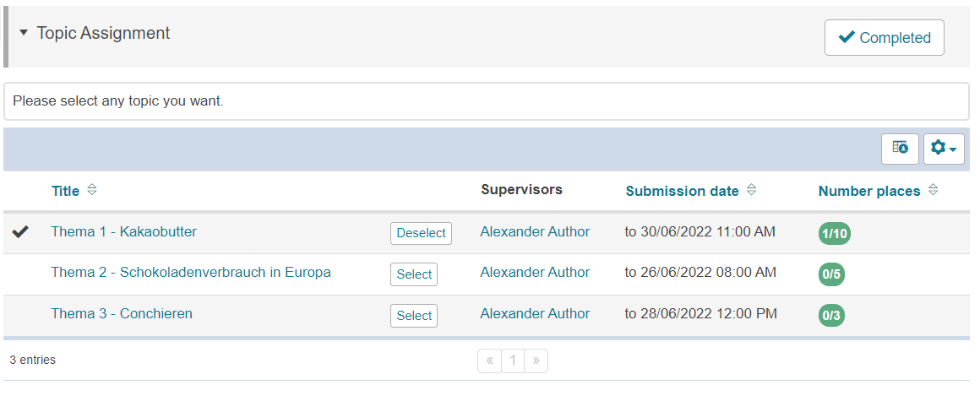Screen dimensions: 980x396
Task: Go to previous page arrow
Action: pyautogui.click(x=489, y=361)
